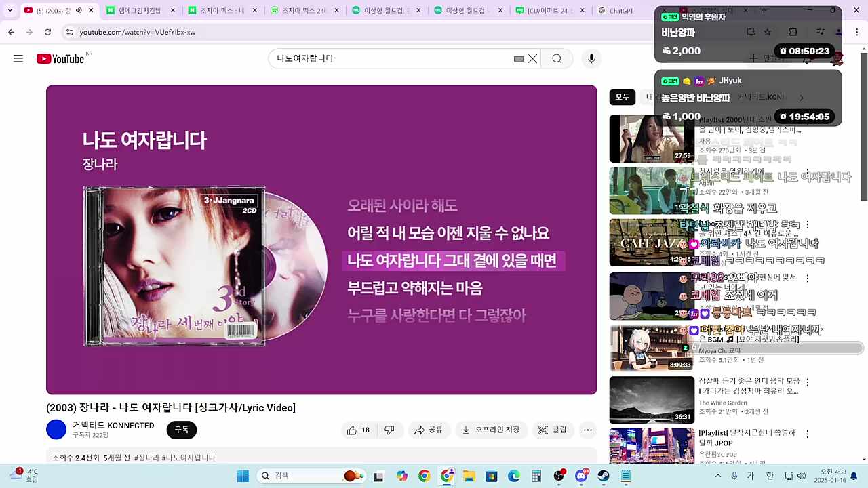
Task: Mute the YouTube tab via speaker icon
Action: tap(79, 11)
